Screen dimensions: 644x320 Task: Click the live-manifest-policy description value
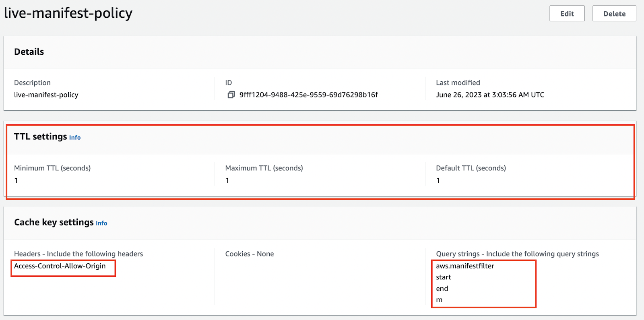pyautogui.click(x=46, y=95)
